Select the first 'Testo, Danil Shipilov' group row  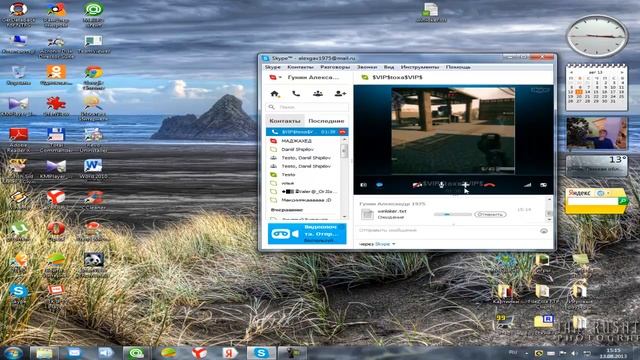click(x=303, y=158)
